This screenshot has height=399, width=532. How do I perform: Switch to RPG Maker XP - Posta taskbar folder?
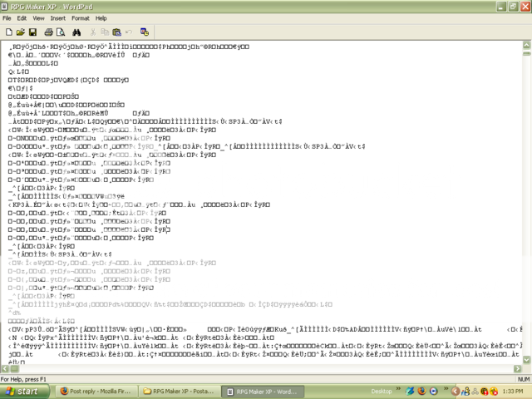tap(177, 391)
